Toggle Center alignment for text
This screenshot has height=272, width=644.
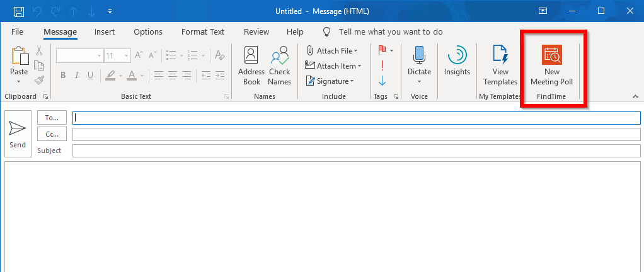coord(173,75)
